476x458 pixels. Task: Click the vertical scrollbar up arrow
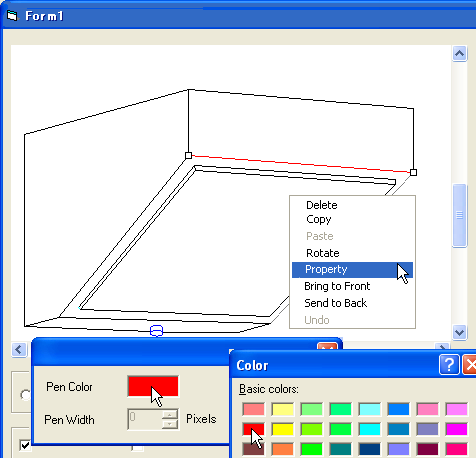(x=459, y=54)
